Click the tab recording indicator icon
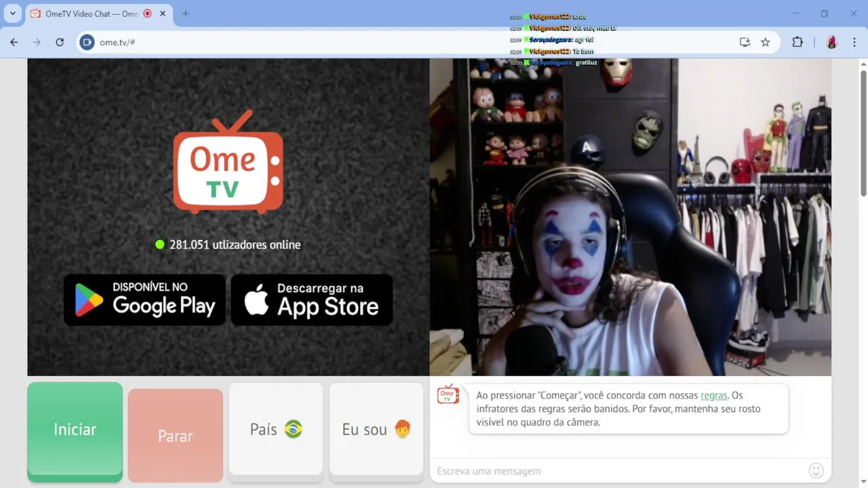The width and height of the screenshot is (868, 488). pyautogui.click(x=147, y=14)
